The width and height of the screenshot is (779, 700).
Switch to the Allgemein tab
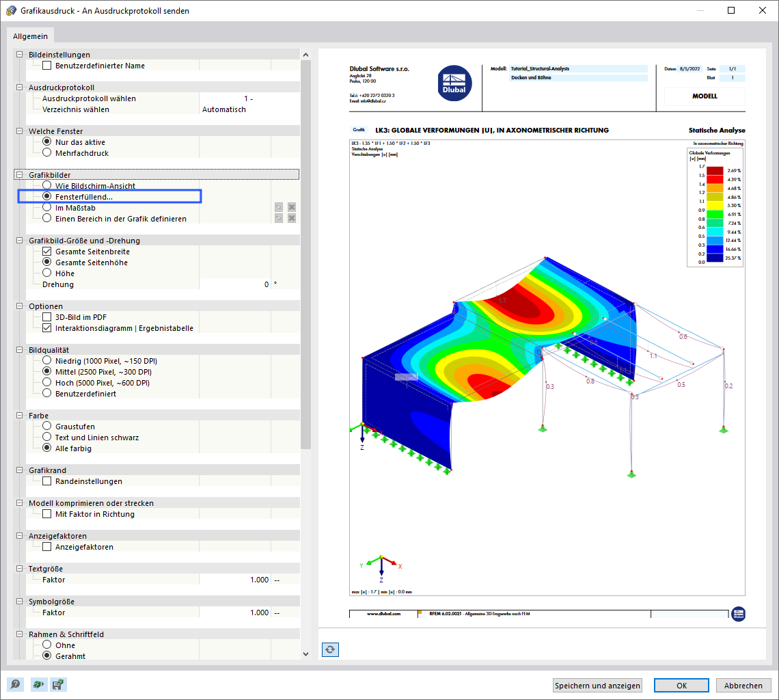pyautogui.click(x=30, y=36)
